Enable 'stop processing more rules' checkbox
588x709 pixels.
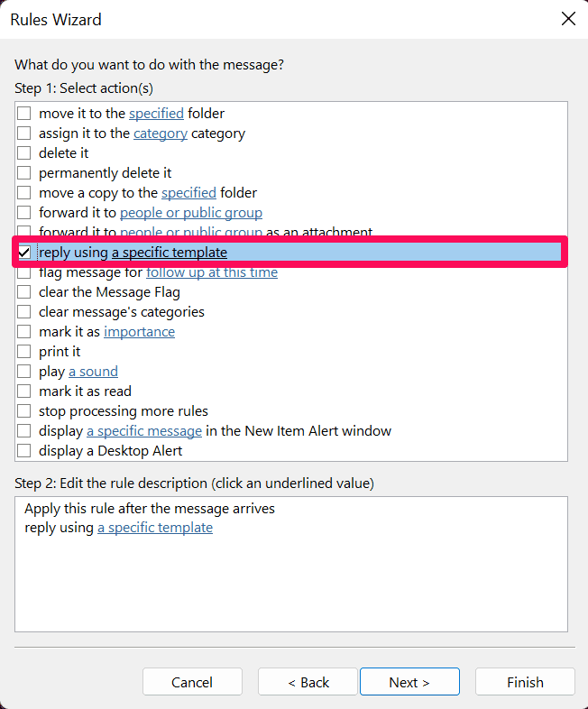(24, 411)
